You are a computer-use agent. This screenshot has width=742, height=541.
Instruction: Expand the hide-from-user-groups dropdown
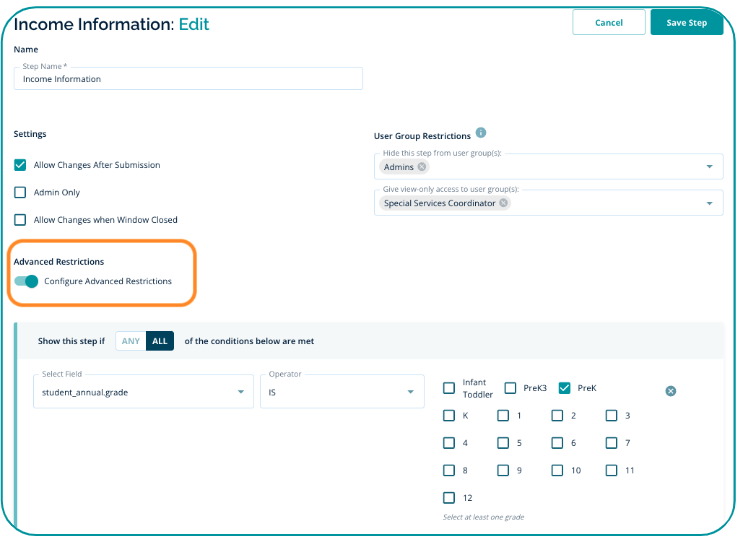click(709, 167)
